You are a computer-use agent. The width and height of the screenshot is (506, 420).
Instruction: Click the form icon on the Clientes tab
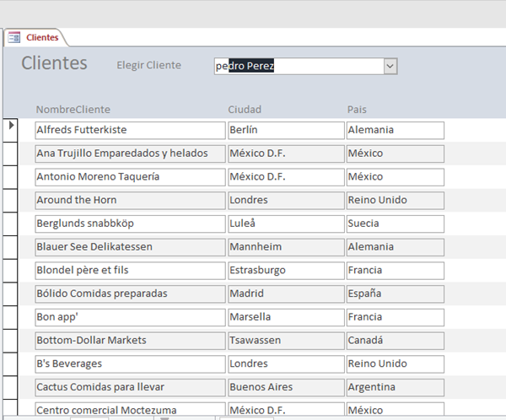[x=13, y=37]
